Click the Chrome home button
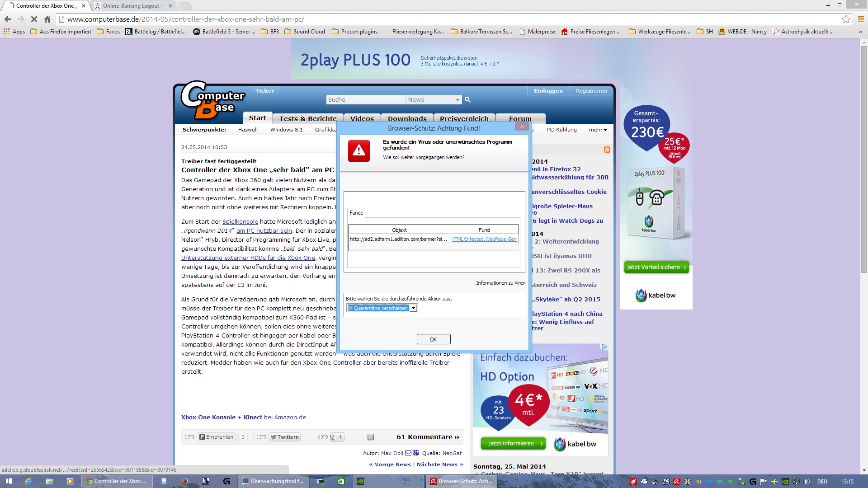 (47, 19)
